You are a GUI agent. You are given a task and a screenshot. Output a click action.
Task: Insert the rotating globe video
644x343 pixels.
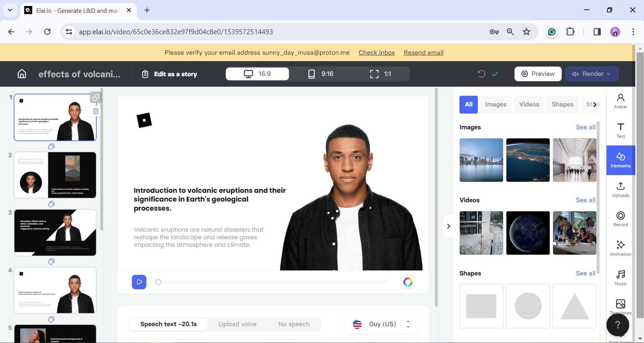click(528, 233)
